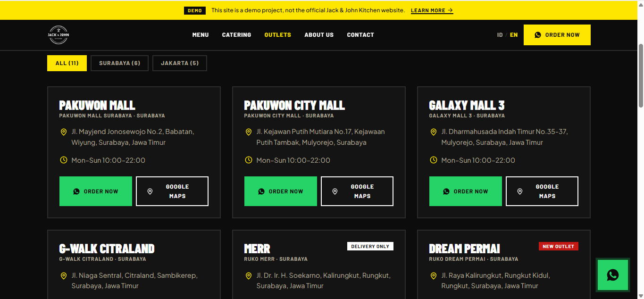Open the Contact page link
Viewport: 644px width, 299px height.
(x=360, y=35)
